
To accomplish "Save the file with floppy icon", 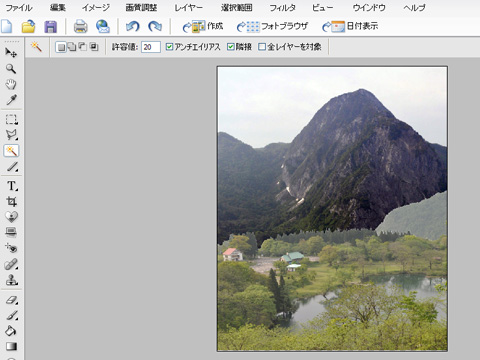I will [x=51, y=26].
